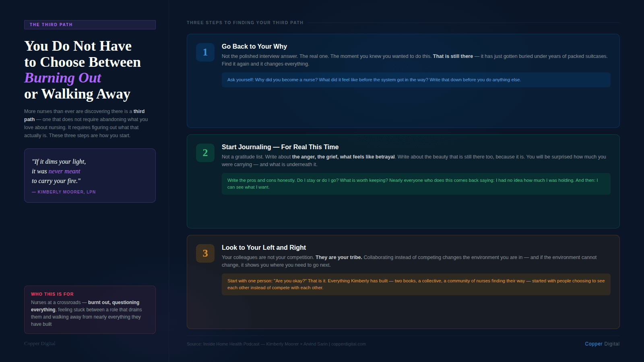Click the '— KIMBERLY MOORER, LPN' attribution
Screen dimensions: 644x362
[64, 192]
